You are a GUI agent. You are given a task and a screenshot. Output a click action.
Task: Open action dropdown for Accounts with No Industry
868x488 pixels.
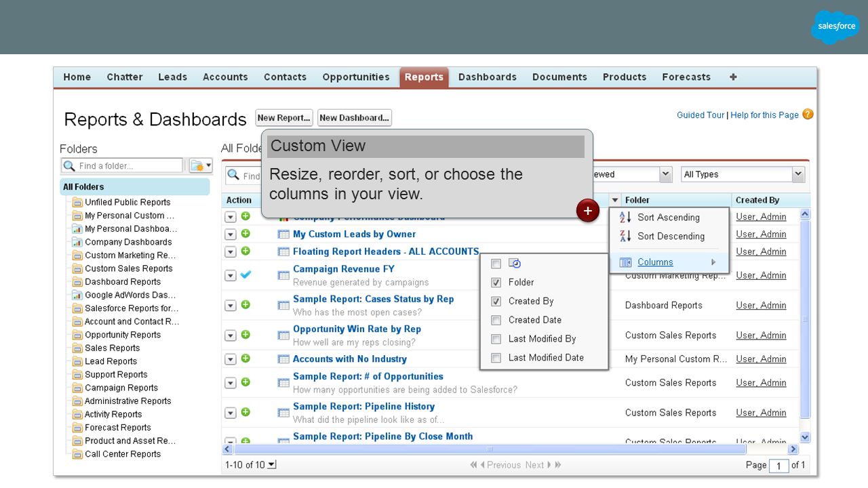pyautogui.click(x=231, y=360)
